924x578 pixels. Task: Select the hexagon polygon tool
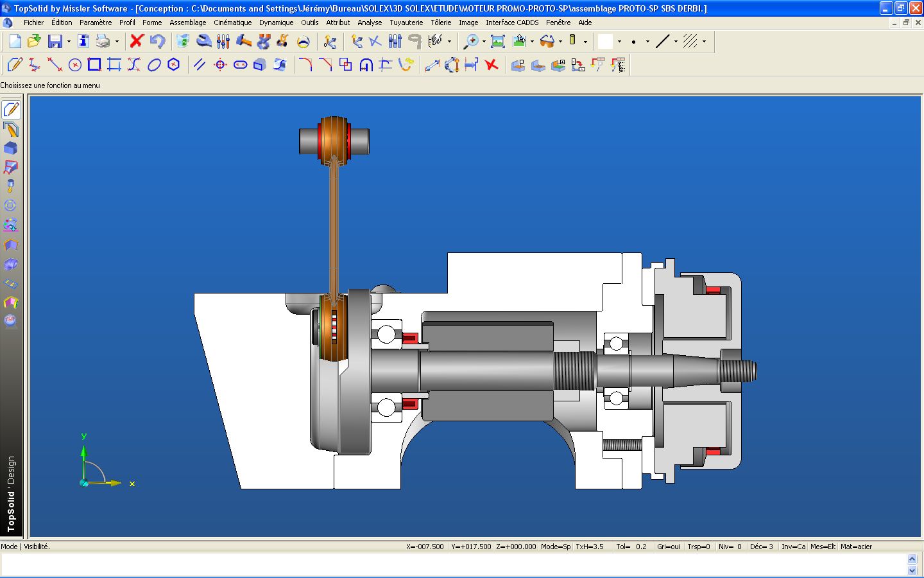pyautogui.click(x=173, y=65)
